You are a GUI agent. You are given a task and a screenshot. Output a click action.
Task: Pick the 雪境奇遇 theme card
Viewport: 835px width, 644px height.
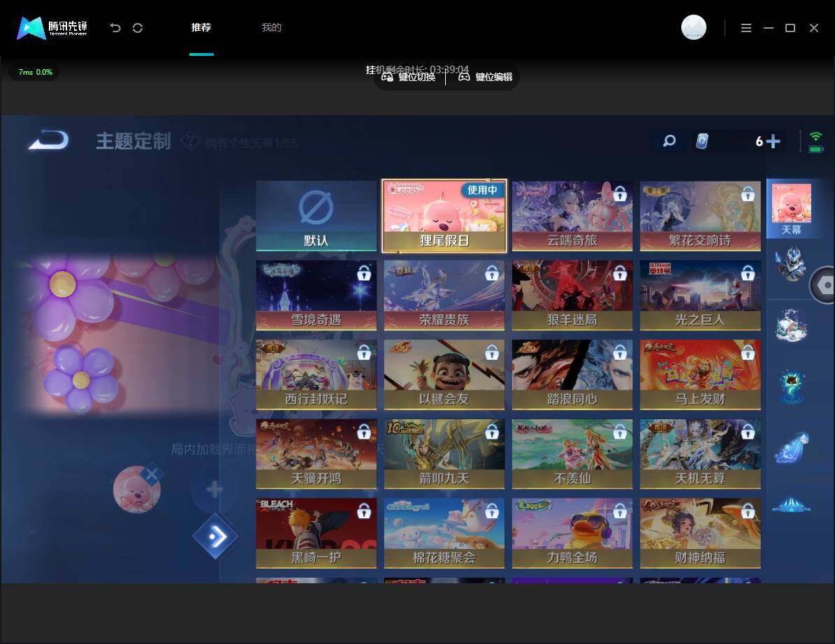point(317,295)
